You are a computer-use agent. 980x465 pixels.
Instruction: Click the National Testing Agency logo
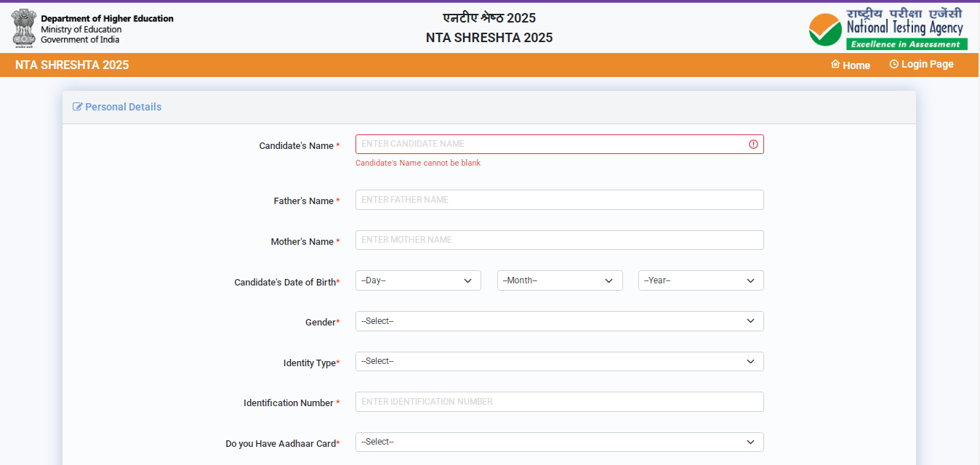(x=888, y=28)
